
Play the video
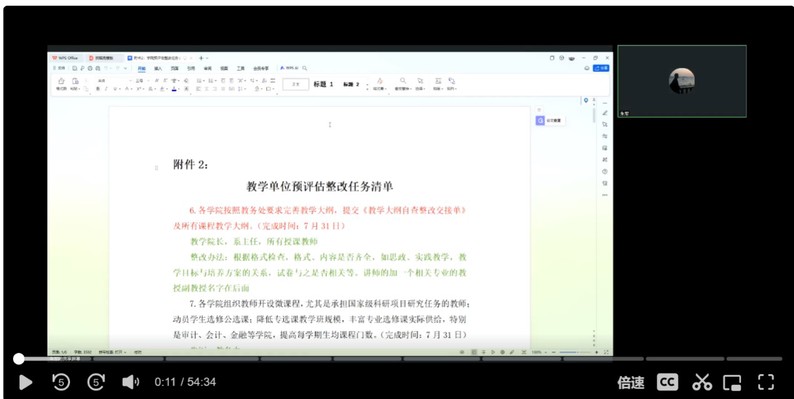click(x=25, y=382)
